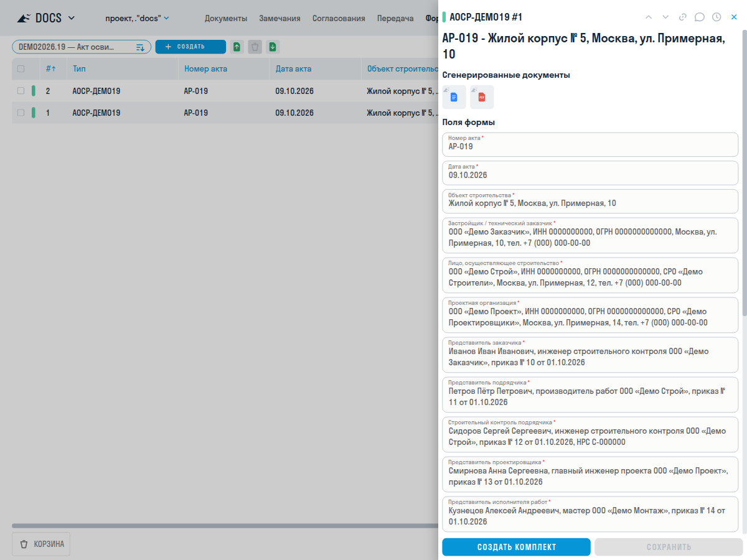The width and height of the screenshot is (747, 560).
Task: Click the sort icon in form selector
Action: point(140,47)
